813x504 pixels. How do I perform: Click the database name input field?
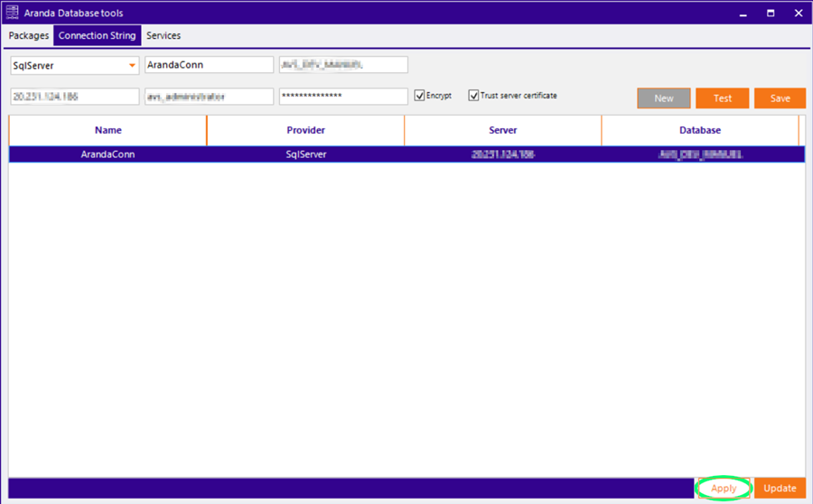click(343, 65)
